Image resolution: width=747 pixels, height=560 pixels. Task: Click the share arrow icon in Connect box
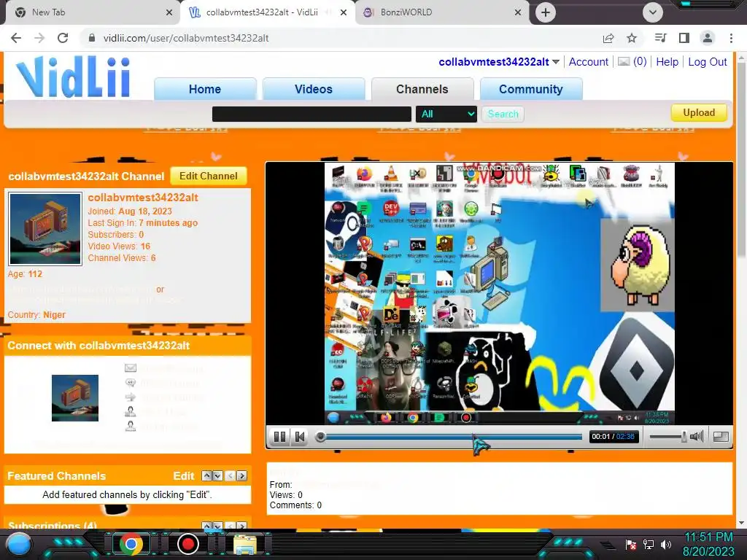130,397
